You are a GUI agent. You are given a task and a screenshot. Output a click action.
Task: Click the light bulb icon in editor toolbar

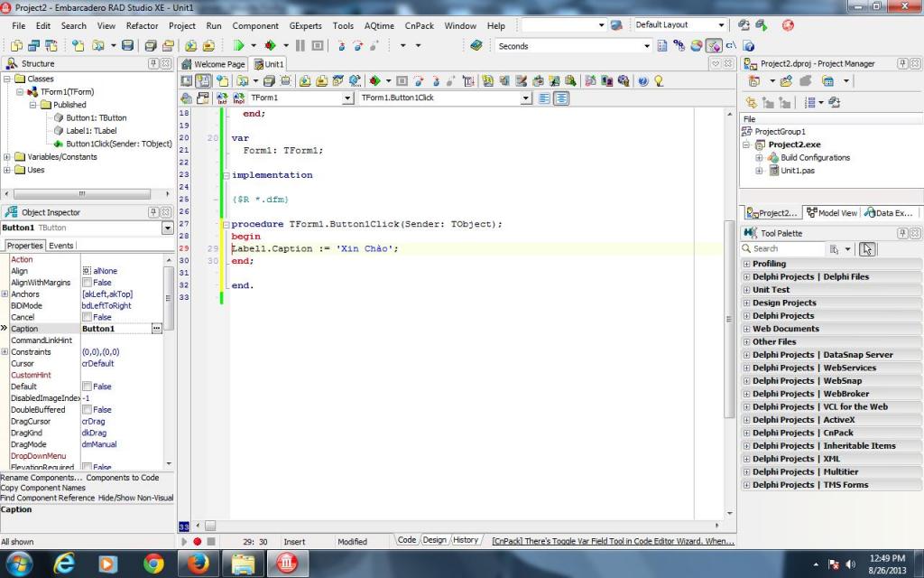(659, 80)
